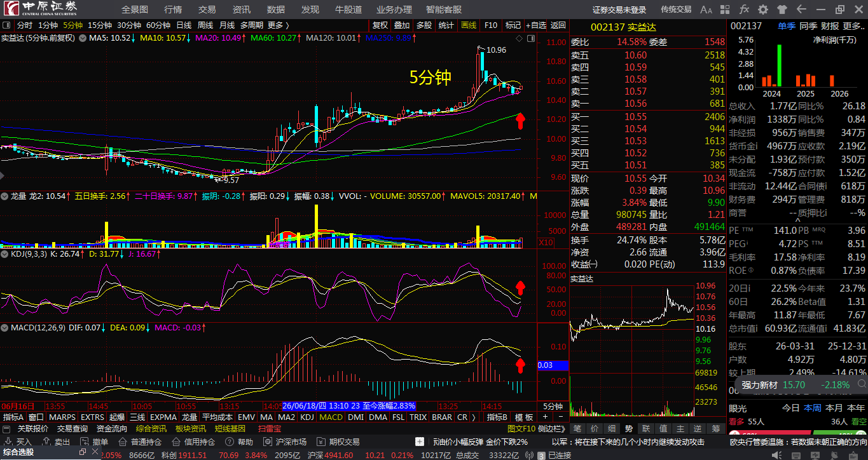Click the back arrow icon in title bar
Image resolution: width=868 pixels, height=460 pixels.
point(800,10)
